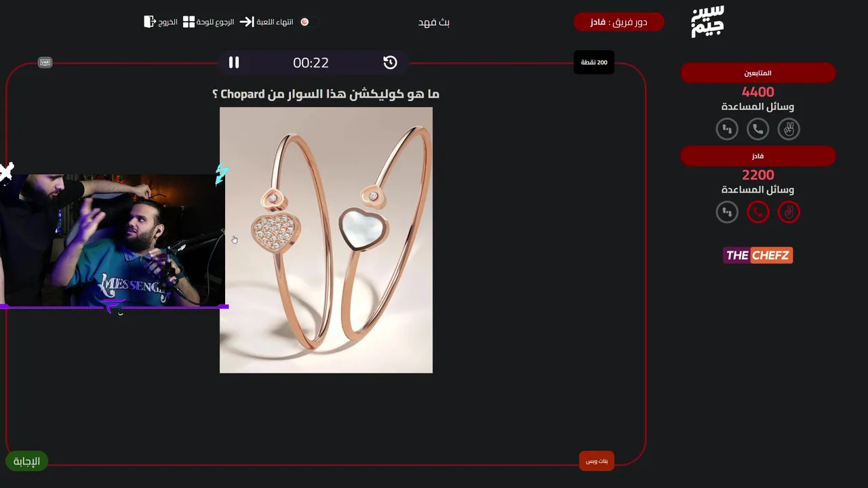Screen dimensions: 868x488
Task: Click the 200 نقطة points badge
Action: 594,62
